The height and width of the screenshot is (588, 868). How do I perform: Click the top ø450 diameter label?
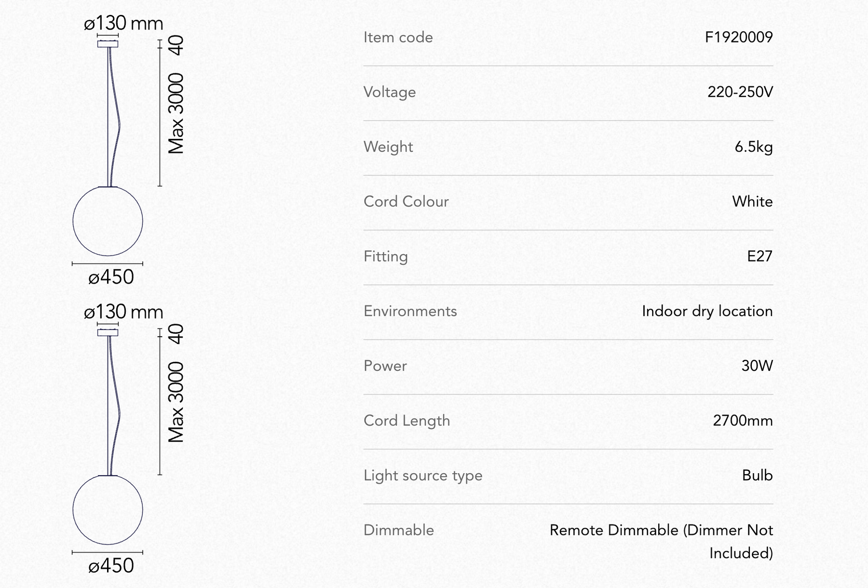click(111, 277)
